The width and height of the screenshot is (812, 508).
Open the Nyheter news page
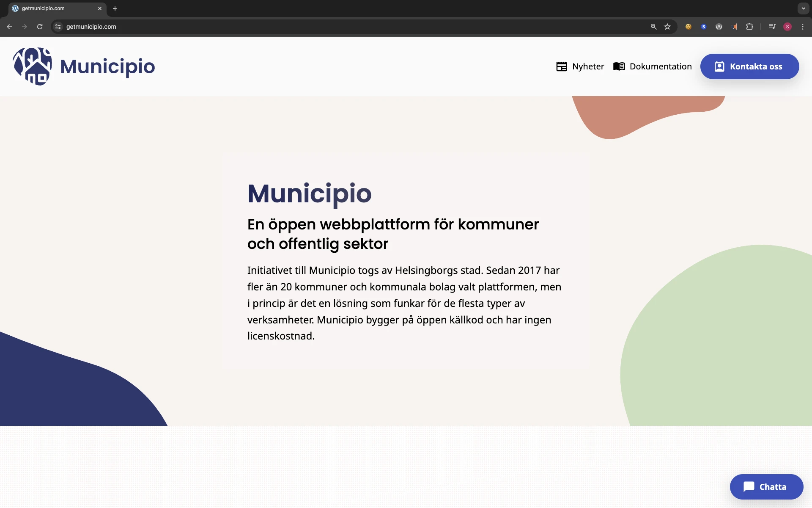click(580, 66)
